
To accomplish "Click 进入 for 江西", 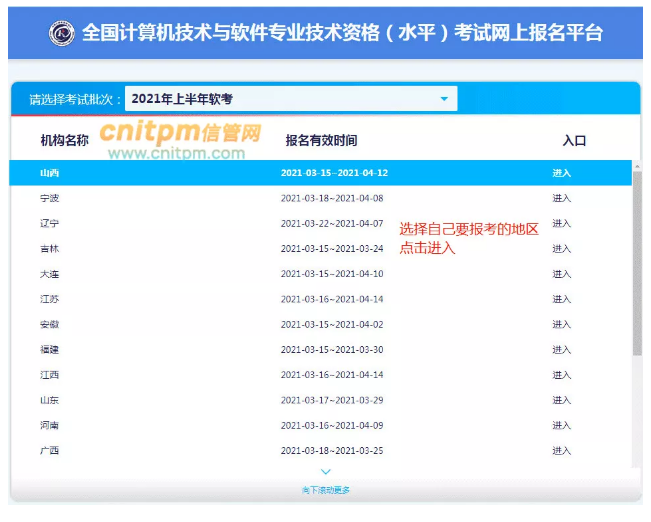I will [562, 375].
